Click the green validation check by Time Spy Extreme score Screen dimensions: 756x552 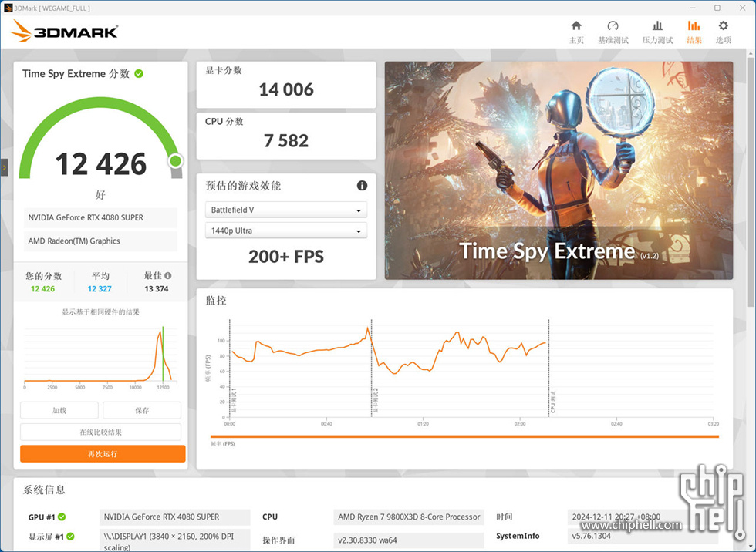tap(139, 74)
